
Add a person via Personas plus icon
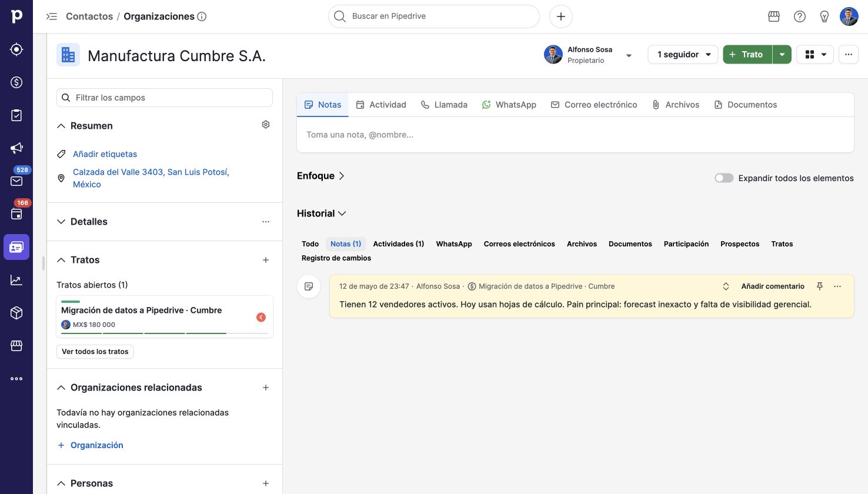[x=266, y=483]
